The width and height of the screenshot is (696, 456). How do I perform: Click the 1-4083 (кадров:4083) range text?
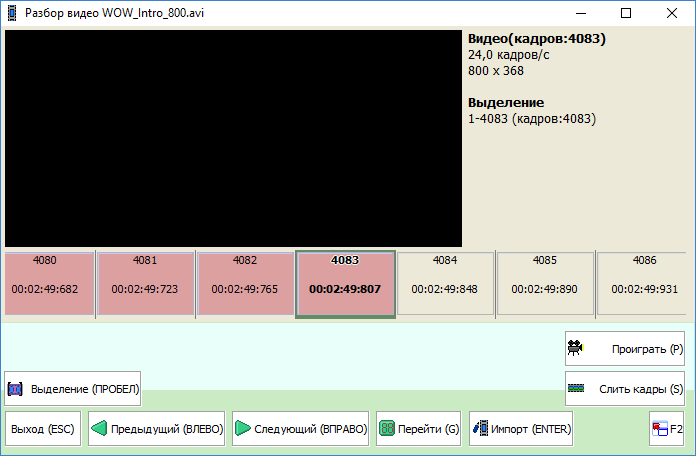(x=532, y=119)
